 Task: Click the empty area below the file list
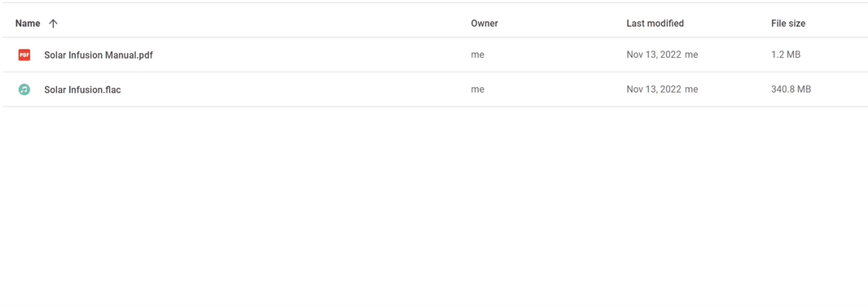tap(434, 204)
